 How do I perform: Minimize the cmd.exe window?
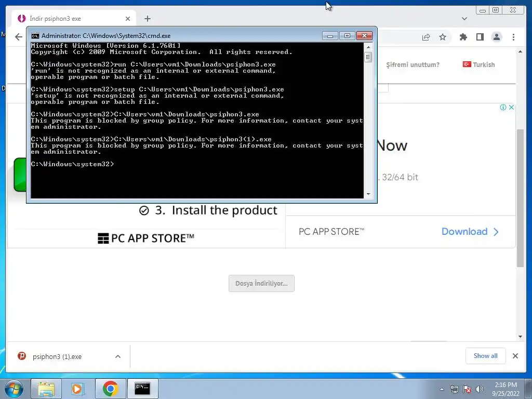pos(330,36)
